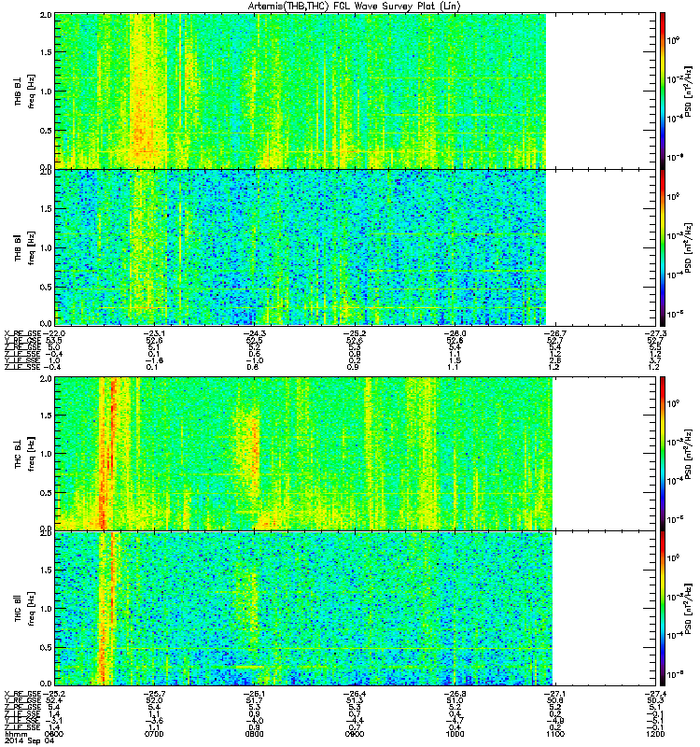700x747 pixels.
Task: Click the 'THC B⊥ freq [Hz]' axis label
Action: coord(24,454)
